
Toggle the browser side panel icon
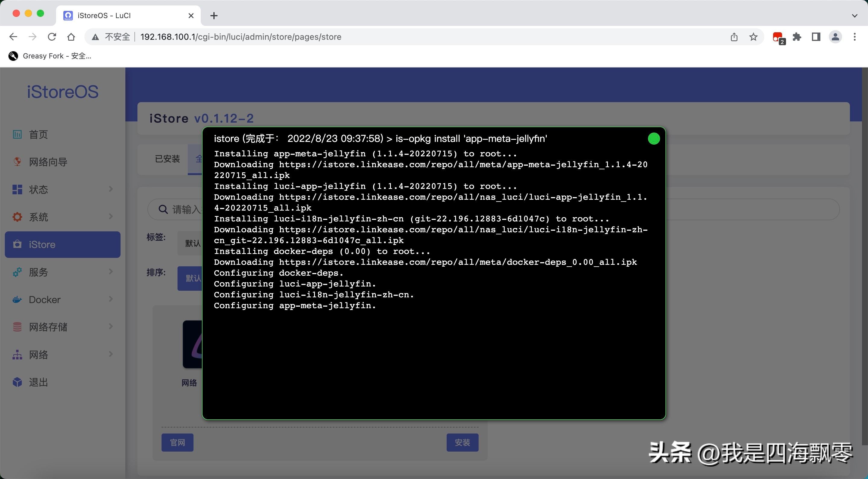pos(816,37)
